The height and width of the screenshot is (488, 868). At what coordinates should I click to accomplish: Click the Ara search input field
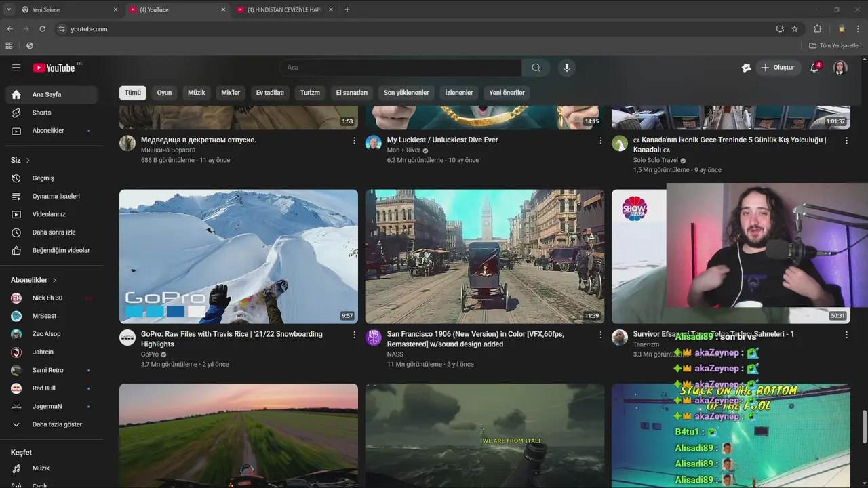tap(400, 68)
